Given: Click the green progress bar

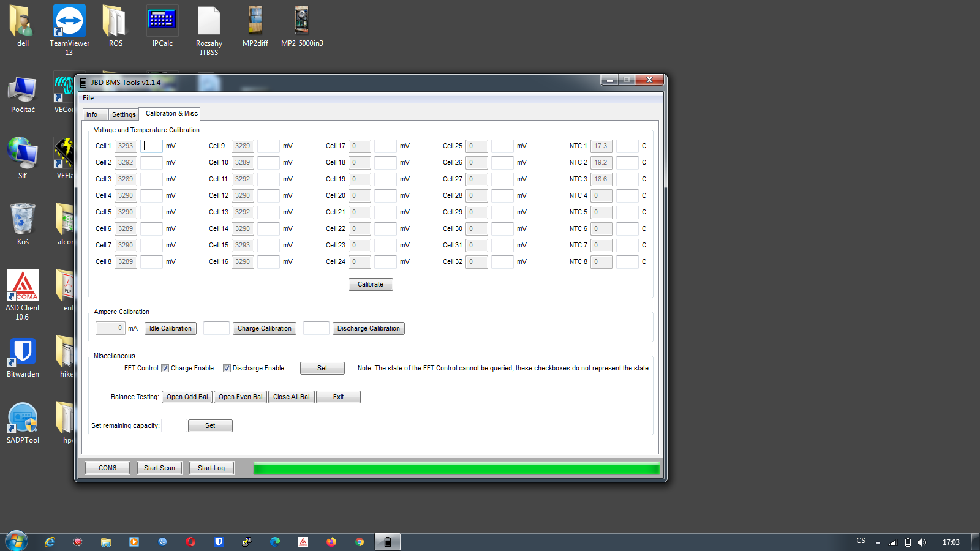Looking at the screenshot, I should pos(456,469).
